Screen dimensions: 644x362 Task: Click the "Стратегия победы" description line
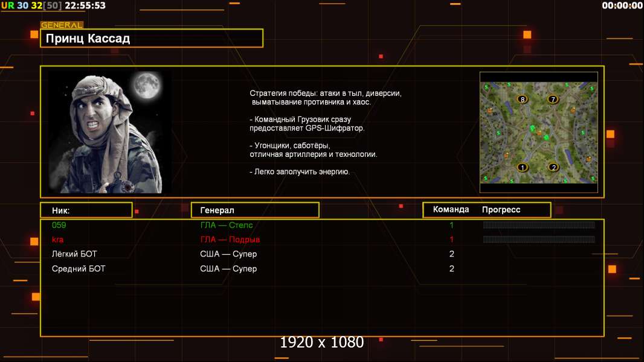pyautogui.click(x=326, y=93)
